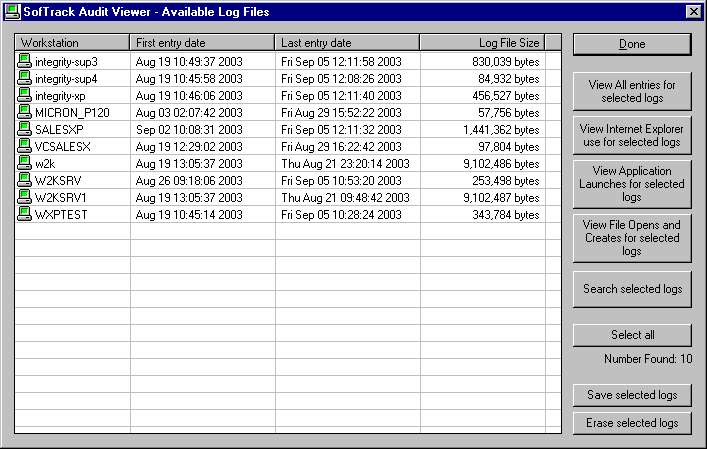Click log size 84,932 bytes
Screen dimensions: 707x449
click(x=509, y=79)
